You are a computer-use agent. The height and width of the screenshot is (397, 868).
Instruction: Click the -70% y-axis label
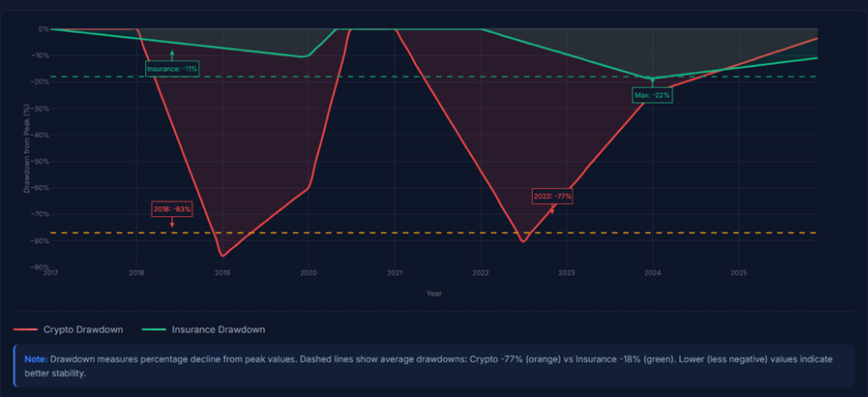42,214
